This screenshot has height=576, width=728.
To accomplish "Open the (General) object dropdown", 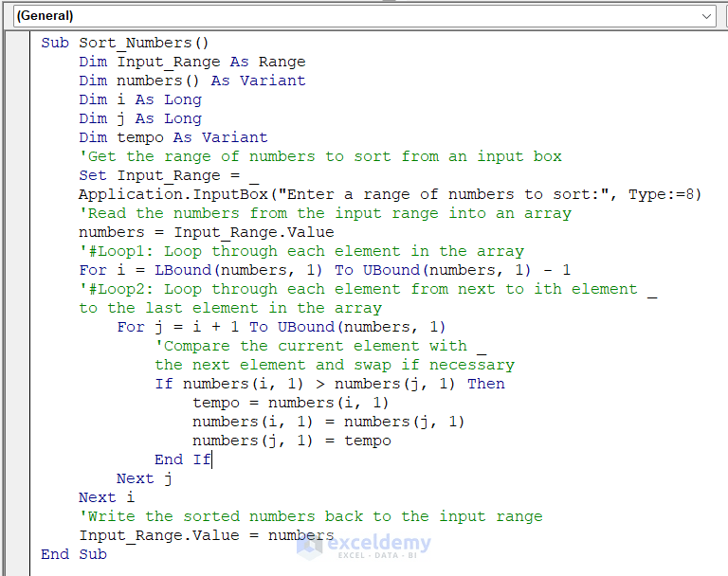I will click(364, 16).
